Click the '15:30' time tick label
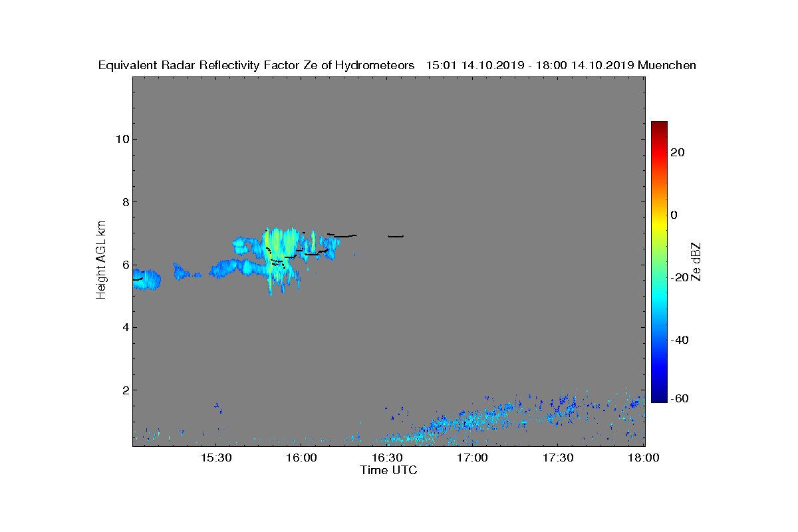The image size is (798, 532). pos(215,458)
